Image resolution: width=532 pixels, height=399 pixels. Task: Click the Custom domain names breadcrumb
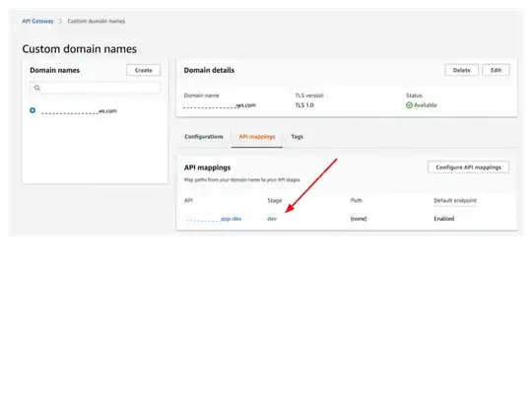(x=96, y=21)
